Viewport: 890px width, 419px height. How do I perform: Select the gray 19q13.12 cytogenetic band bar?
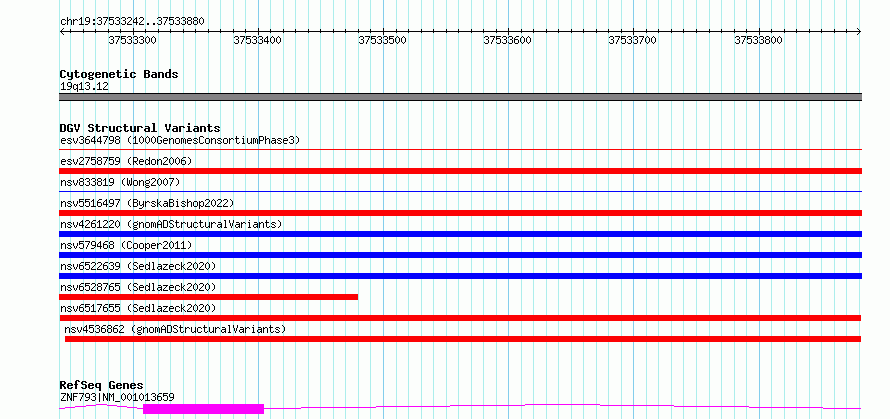click(x=460, y=97)
